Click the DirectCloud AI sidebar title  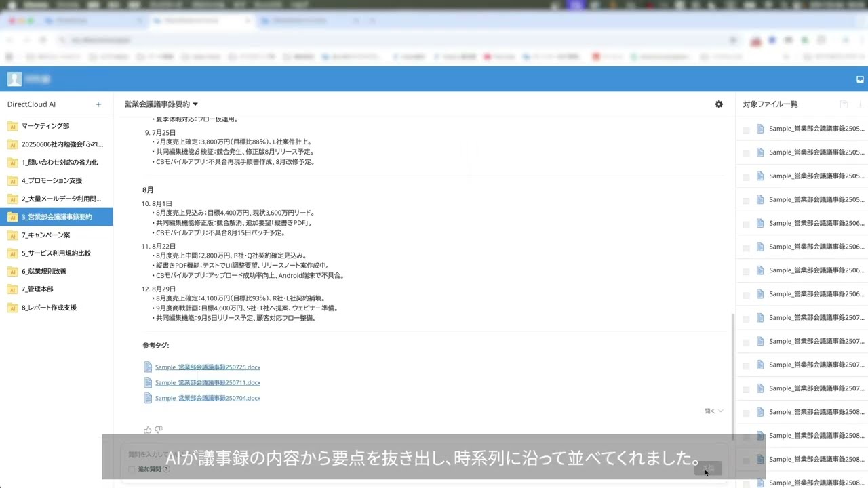31,104
